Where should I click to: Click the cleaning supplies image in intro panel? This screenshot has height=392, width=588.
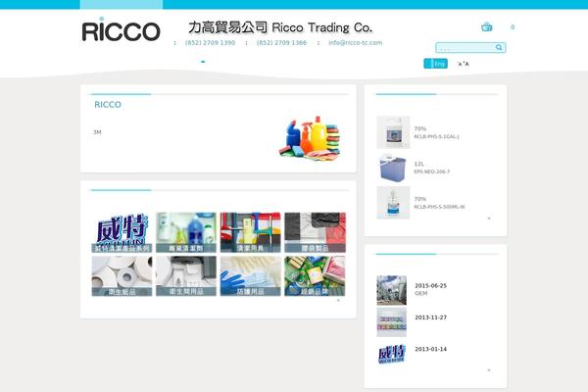click(x=310, y=136)
